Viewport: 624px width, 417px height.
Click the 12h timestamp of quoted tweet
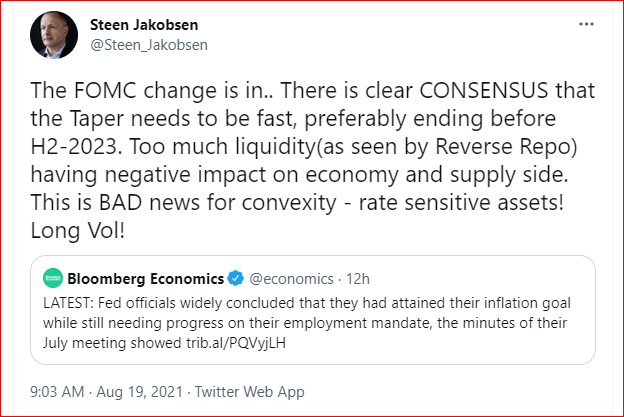tap(358, 279)
